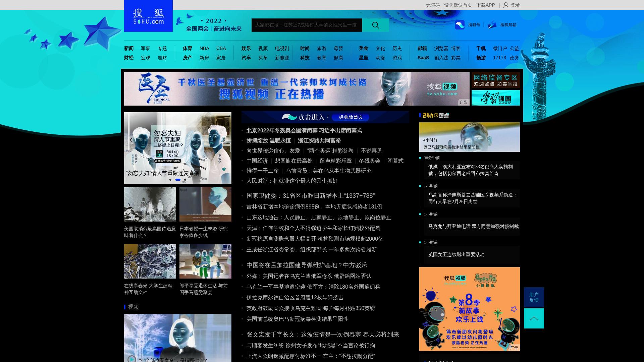
Task: Open the 医圣 banner ad
Action: click(x=297, y=89)
